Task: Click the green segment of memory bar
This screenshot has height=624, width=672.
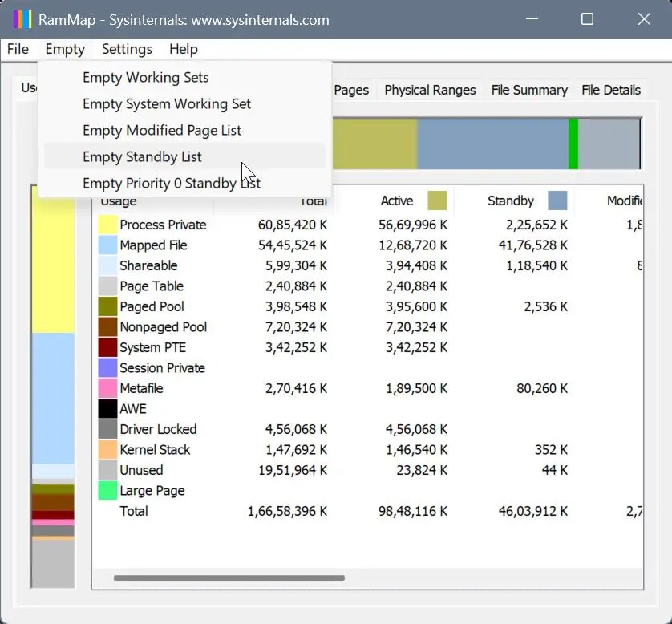Action: click(x=573, y=144)
